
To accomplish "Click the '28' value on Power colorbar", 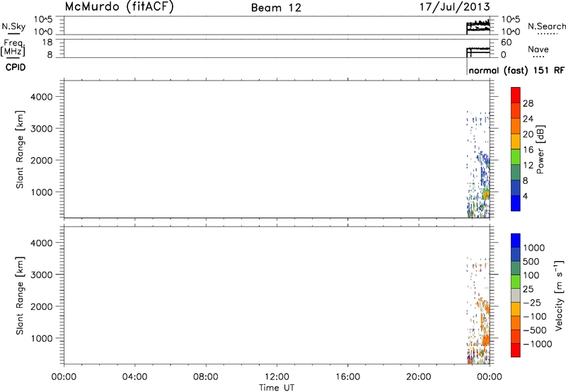I will coord(528,103).
